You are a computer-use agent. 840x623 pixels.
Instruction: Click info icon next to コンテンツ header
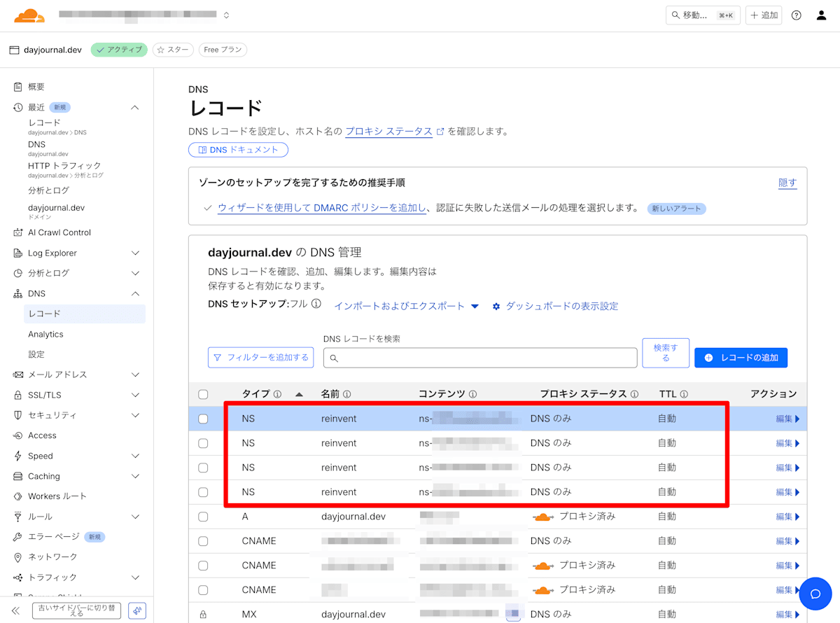(x=472, y=394)
